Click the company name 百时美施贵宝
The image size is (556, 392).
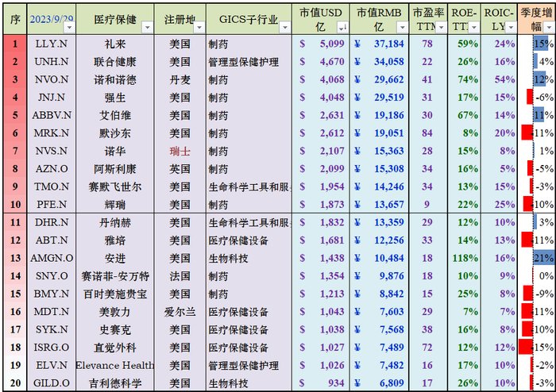coord(115,294)
